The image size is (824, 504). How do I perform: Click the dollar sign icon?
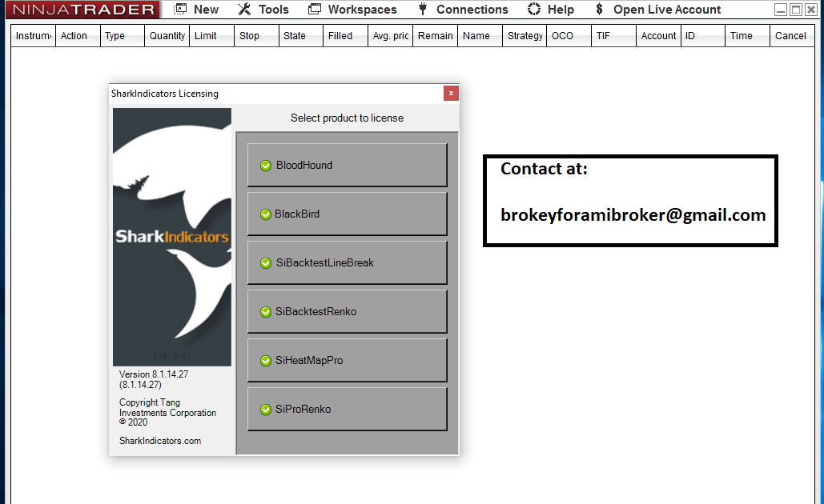pyautogui.click(x=599, y=9)
